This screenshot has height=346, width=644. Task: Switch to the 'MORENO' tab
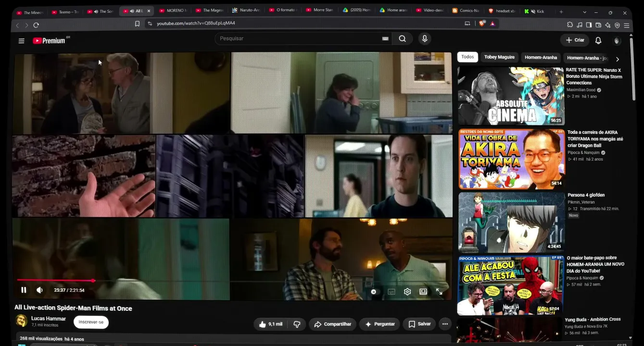point(172,11)
